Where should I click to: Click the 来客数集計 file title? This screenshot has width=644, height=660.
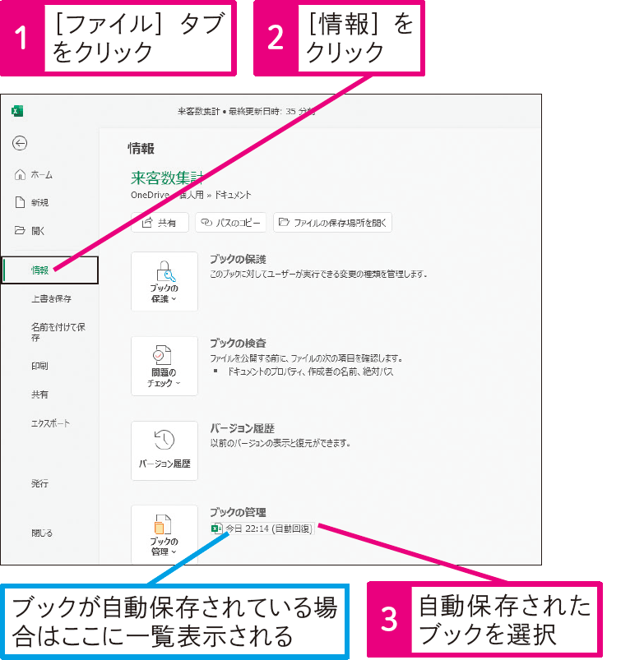(167, 178)
